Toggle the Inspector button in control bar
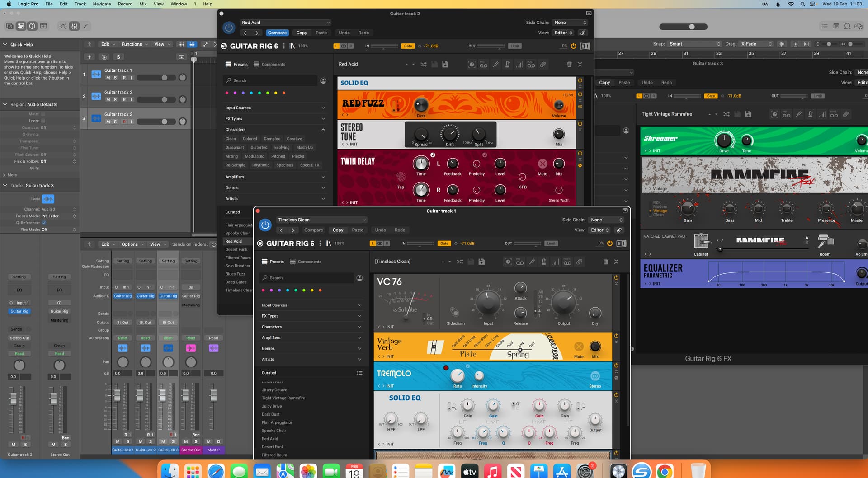The height and width of the screenshot is (478, 868). pos(21,26)
